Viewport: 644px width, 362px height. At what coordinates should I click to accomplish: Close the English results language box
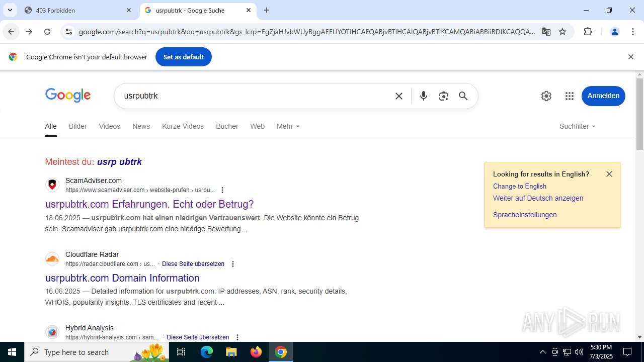click(x=609, y=174)
